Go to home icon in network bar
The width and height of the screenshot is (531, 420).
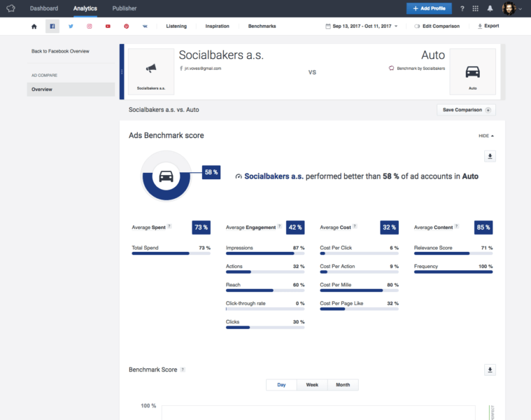pos(34,27)
